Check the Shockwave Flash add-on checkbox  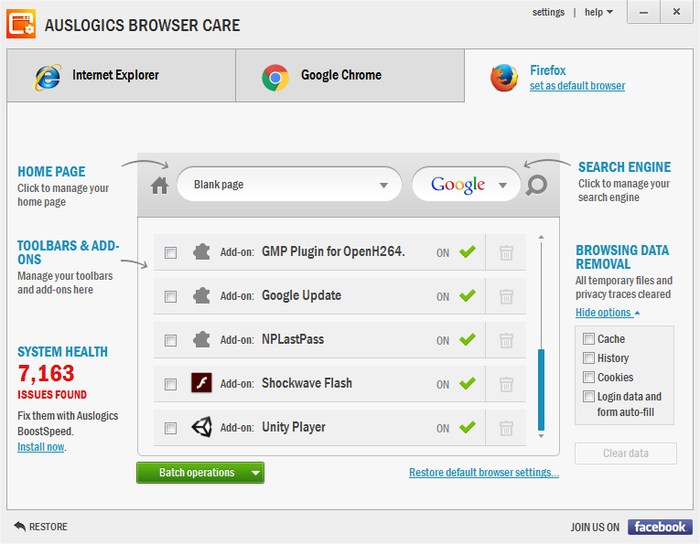[x=171, y=384]
